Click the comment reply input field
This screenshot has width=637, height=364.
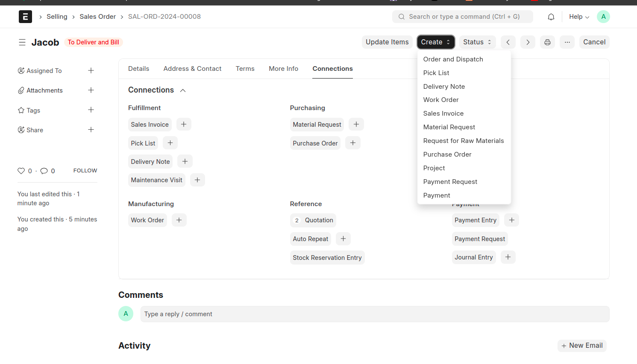(375, 314)
